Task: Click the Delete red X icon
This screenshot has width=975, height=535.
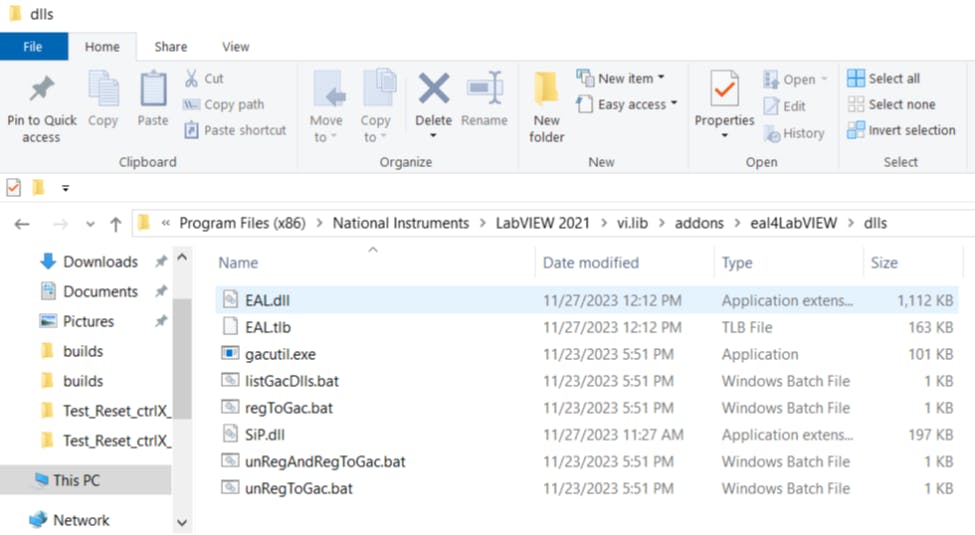Action: pos(433,90)
